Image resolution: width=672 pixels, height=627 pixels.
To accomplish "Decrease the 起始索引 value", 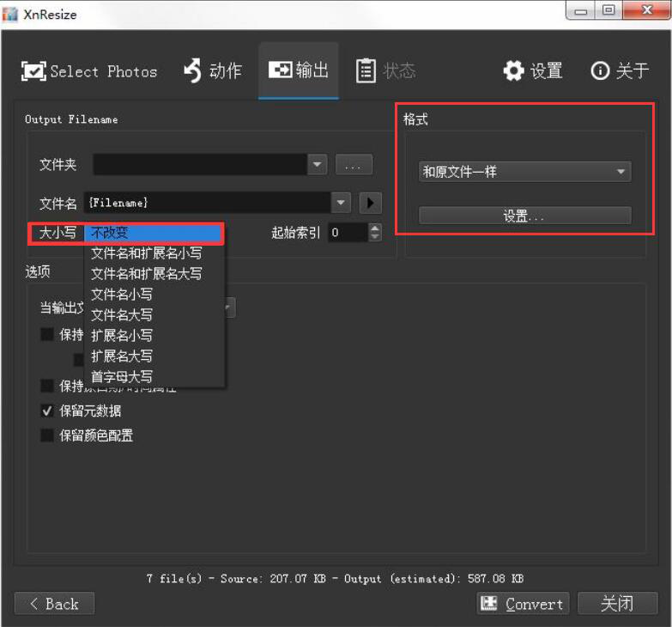I will coord(375,237).
